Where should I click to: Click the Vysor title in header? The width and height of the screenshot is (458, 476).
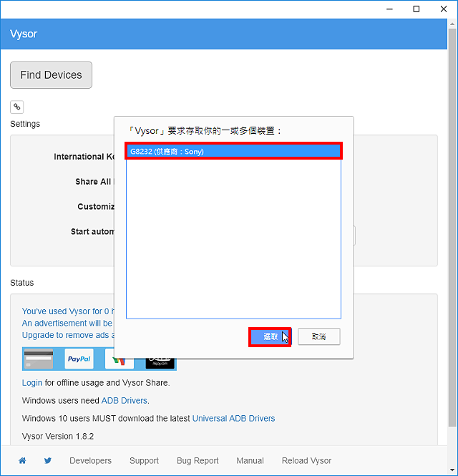pyautogui.click(x=24, y=34)
